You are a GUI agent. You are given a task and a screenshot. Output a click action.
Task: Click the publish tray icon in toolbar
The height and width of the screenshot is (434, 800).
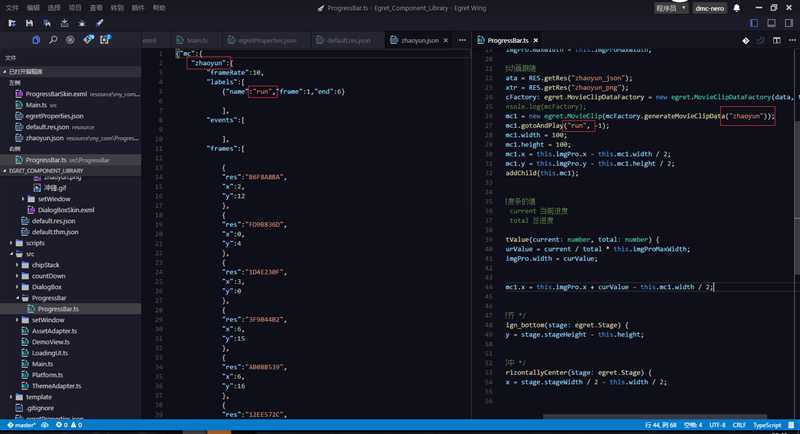point(64,23)
